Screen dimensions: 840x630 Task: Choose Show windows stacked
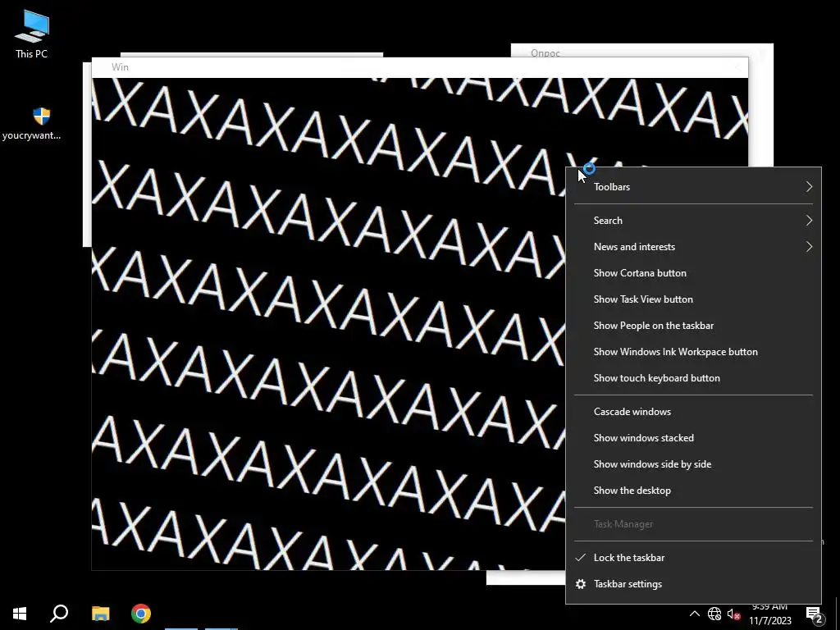coord(693,438)
